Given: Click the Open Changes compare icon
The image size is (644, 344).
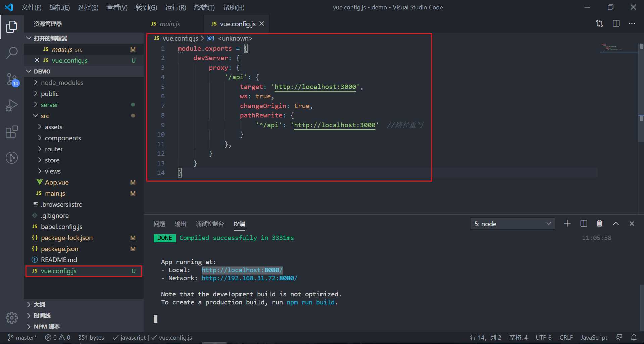Looking at the screenshot, I should click(x=599, y=23).
